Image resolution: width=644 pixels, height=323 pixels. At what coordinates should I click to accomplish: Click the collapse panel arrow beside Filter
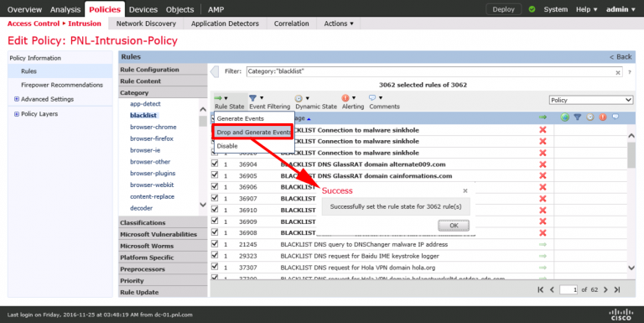coord(215,72)
